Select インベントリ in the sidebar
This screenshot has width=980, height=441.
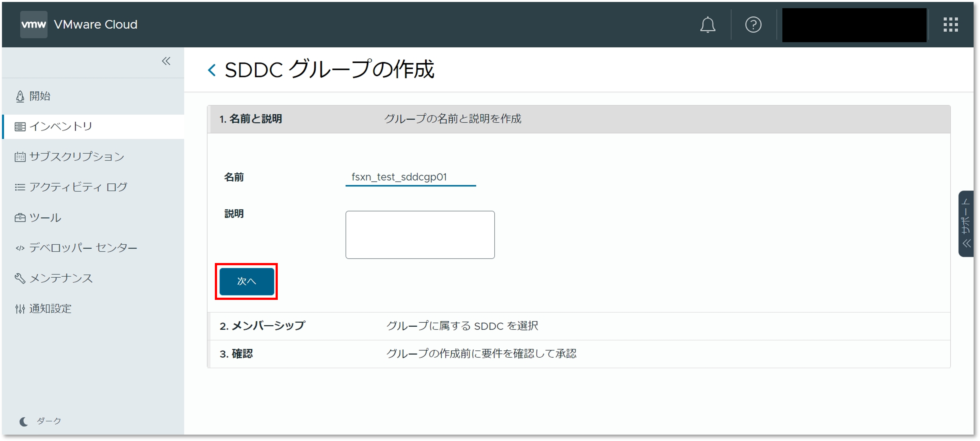tap(93, 126)
